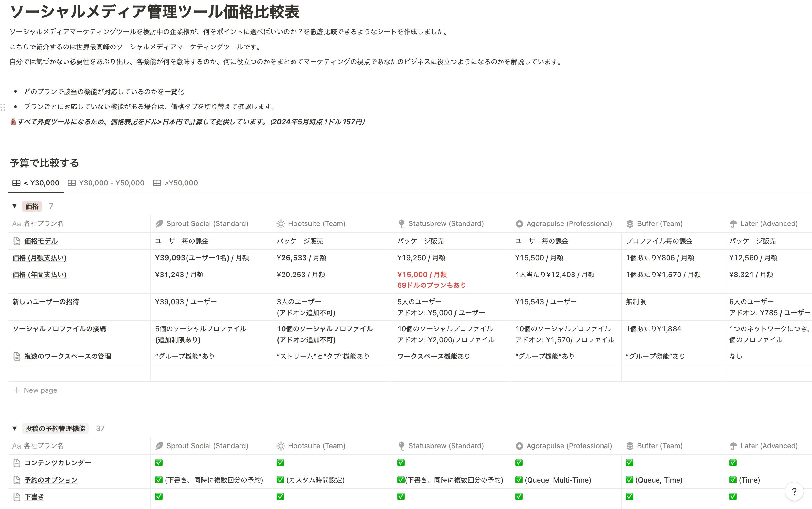Viewport: 812px width, 509px height.
Task: Click Statusbrew bulb icon in 価格 header
Action: [x=401, y=224]
